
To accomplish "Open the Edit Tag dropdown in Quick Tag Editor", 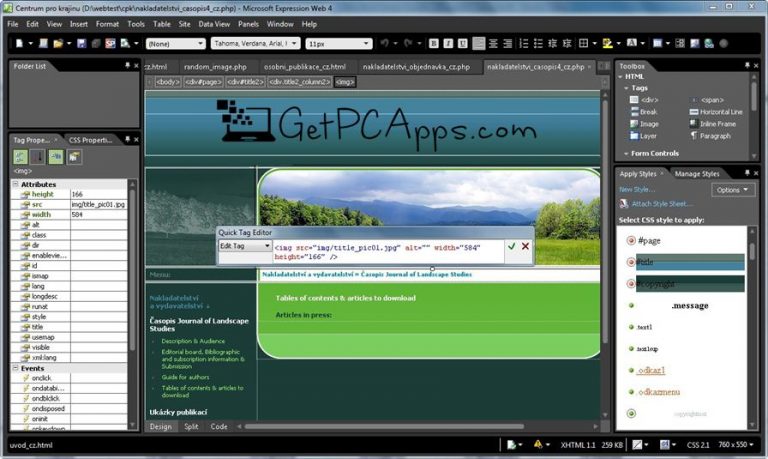I will (244, 246).
